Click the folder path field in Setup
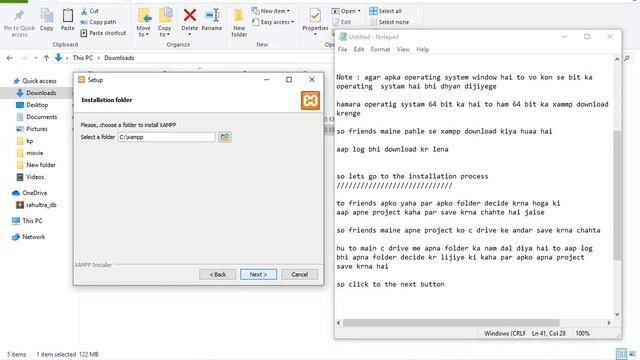The image size is (640, 360). (x=167, y=137)
